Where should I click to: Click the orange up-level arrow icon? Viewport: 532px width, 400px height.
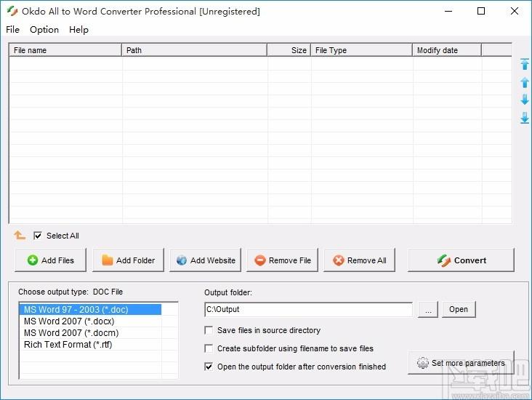click(x=20, y=235)
